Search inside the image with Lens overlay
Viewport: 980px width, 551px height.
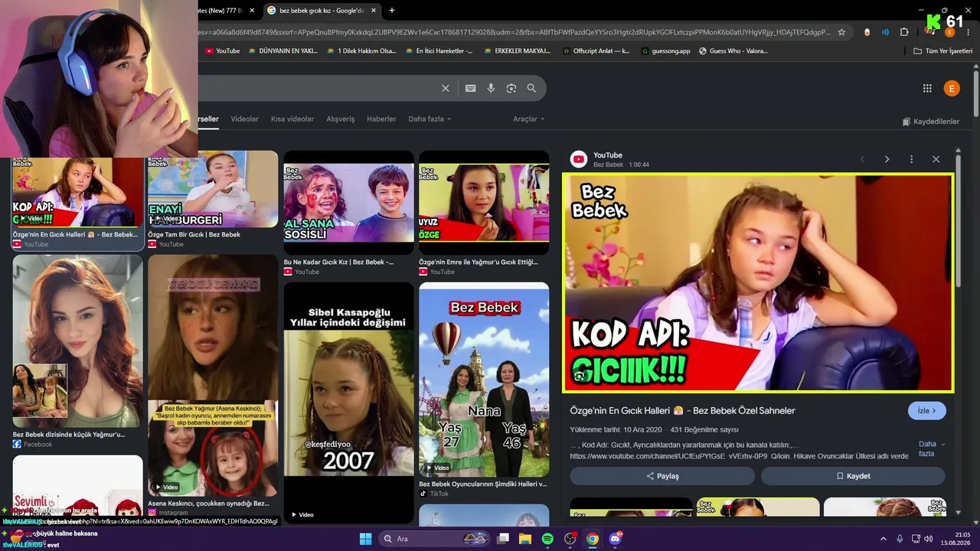(580, 376)
